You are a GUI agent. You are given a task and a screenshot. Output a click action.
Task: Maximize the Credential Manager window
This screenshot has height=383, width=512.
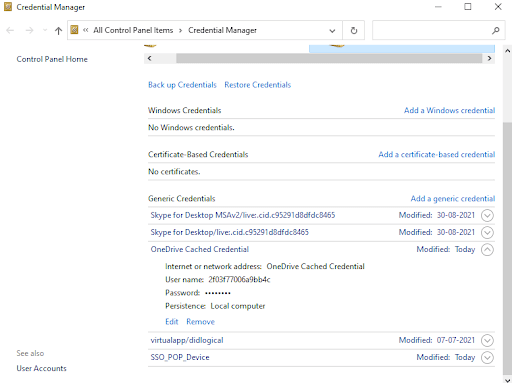coord(468,7)
